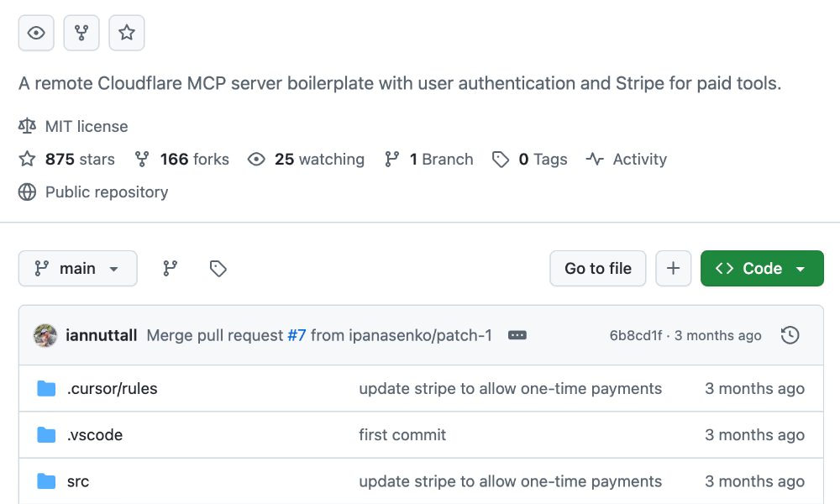Open the src folder

[x=77, y=480]
